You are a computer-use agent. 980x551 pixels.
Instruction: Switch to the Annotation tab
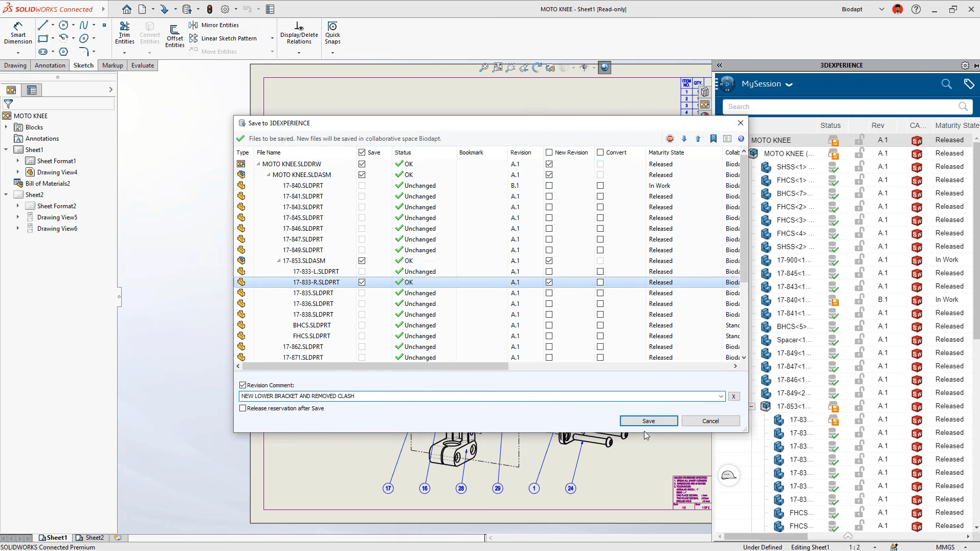pos(50,65)
